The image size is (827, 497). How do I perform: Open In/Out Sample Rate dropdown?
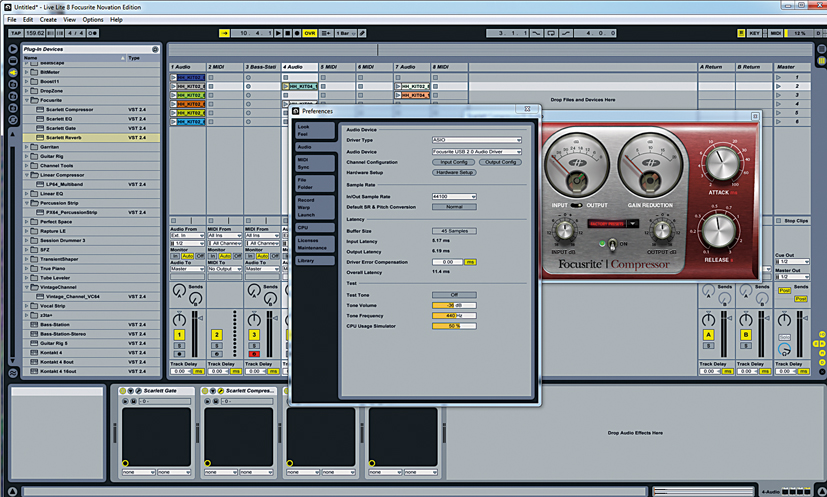tap(454, 196)
